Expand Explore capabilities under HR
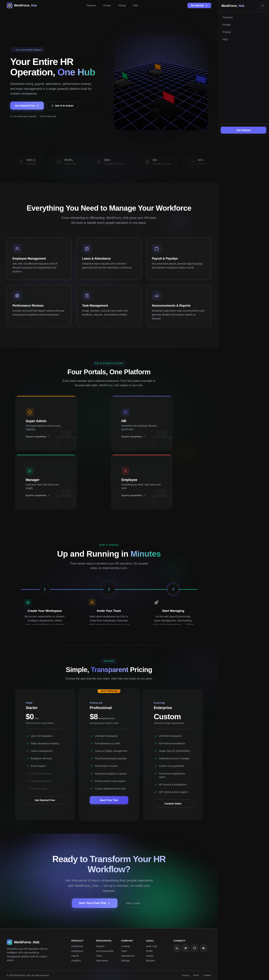The height and width of the screenshot is (980, 269). [x=133, y=436]
